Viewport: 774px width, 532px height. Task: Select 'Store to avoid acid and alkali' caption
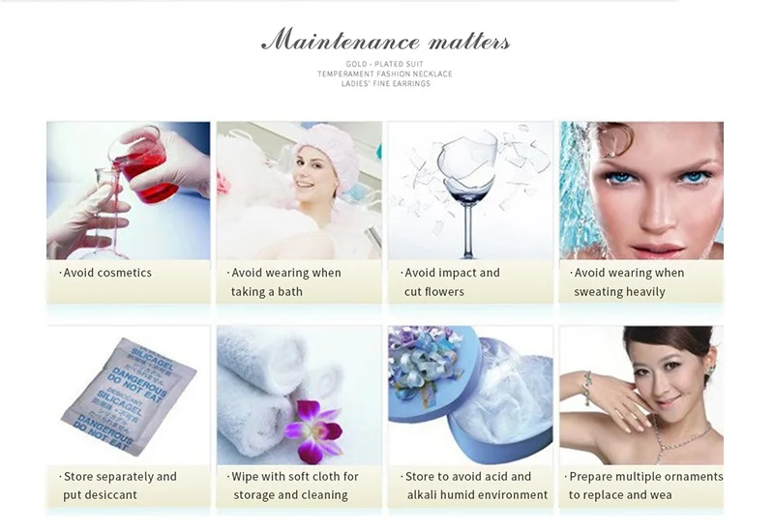474,486
